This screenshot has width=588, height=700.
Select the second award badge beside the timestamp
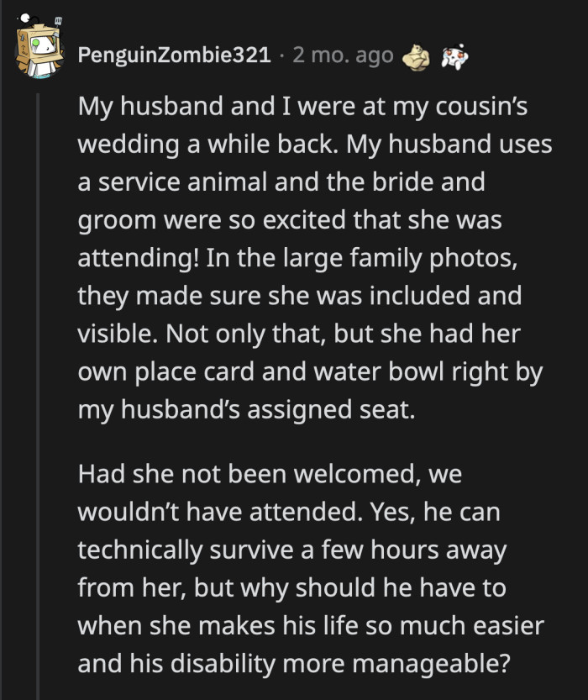[454, 55]
